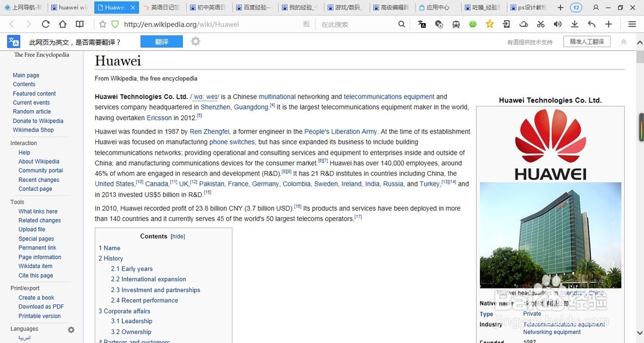Open a new tab with plus
The height and width of the screenshot is (343, 644).
click(560, 7)
